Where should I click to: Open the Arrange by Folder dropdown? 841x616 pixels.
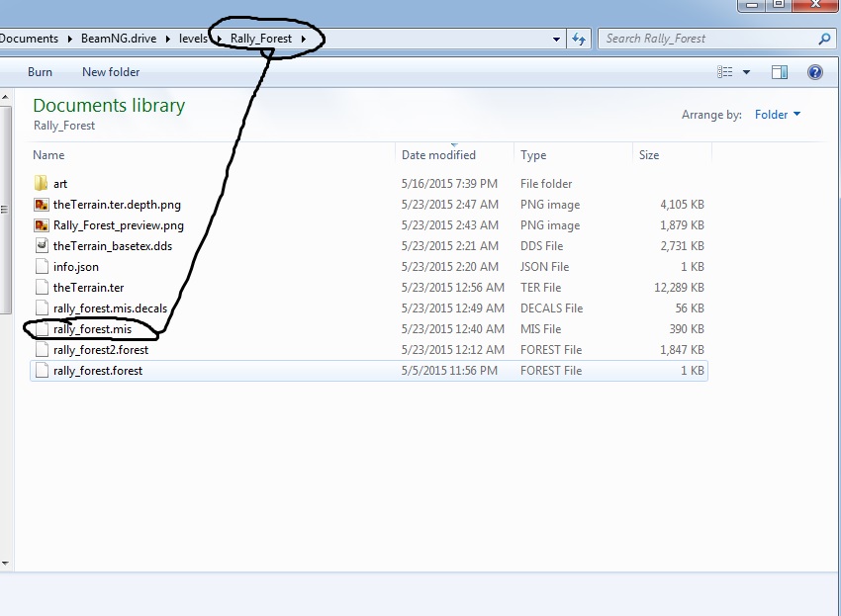click(x=777, y=114)
